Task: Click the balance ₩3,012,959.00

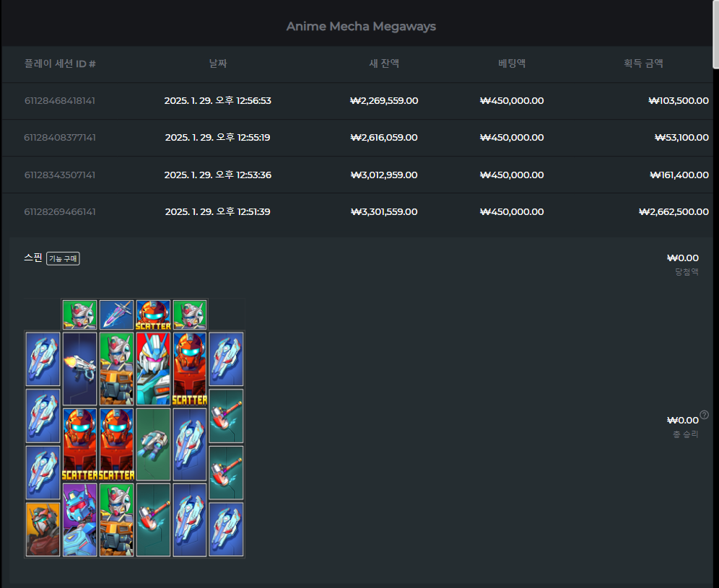Action: pos(384,175)
